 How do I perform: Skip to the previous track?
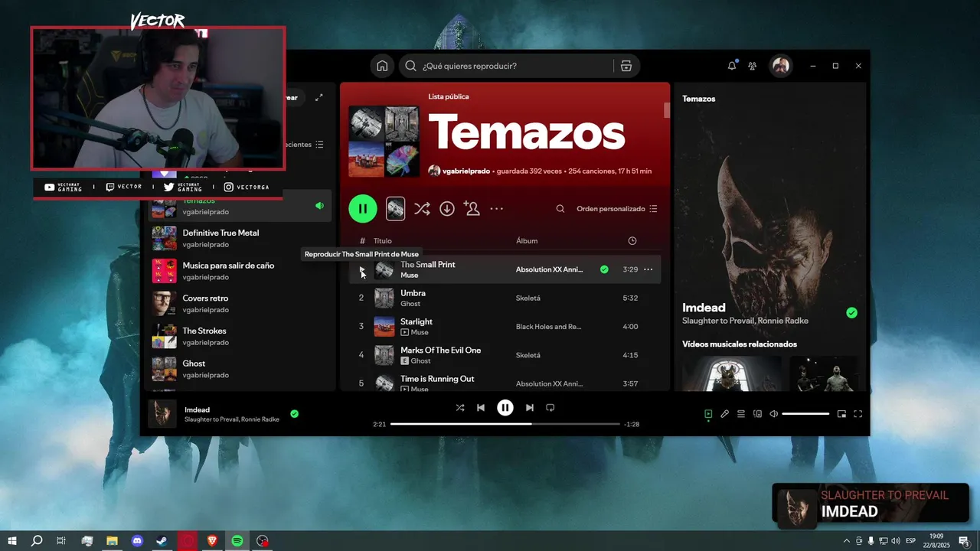(x=481, y=408)
